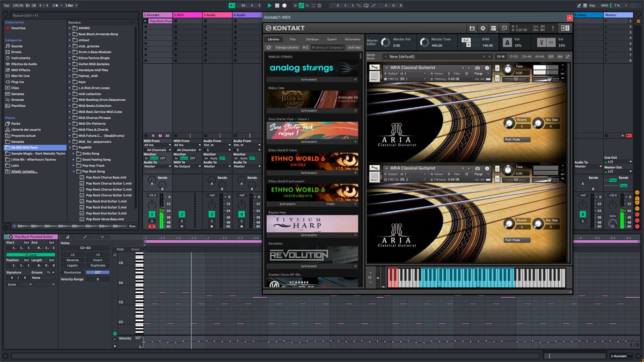Click the Stop button in Ableton transport
Viewport: 644px width, 362px height.
pyautogui.click(x=277, y=5)
